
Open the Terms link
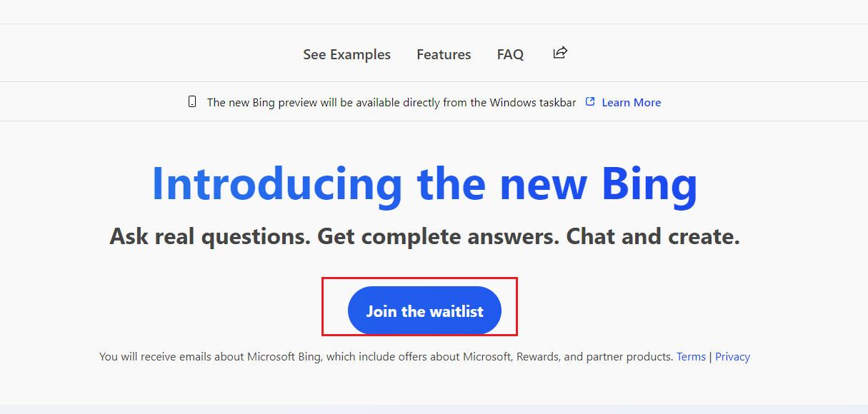tap(691, 356)
